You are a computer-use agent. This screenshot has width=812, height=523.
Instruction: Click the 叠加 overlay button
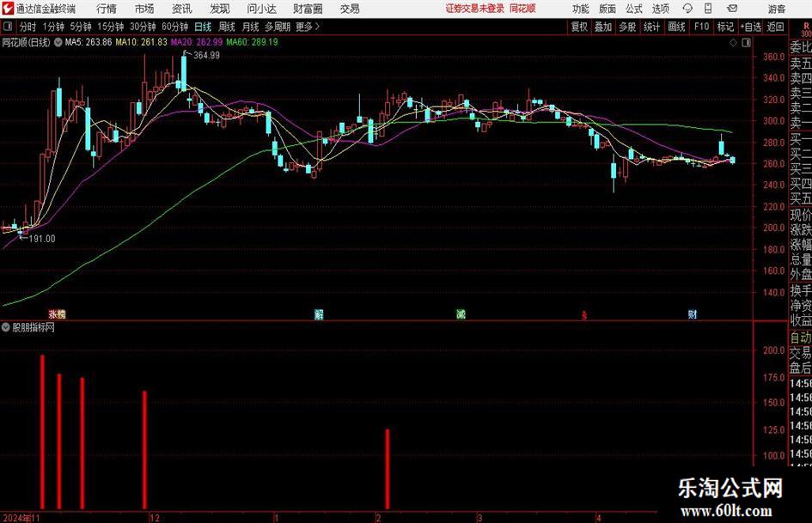pyautogui.click(x=603, y=27)
